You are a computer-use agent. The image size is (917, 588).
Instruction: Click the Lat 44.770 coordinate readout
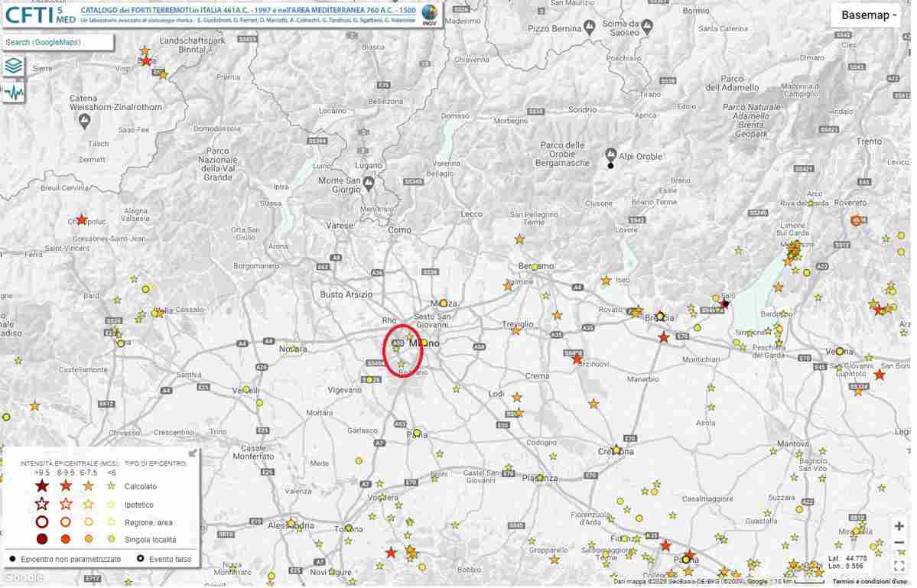click(x=848, y=558)
